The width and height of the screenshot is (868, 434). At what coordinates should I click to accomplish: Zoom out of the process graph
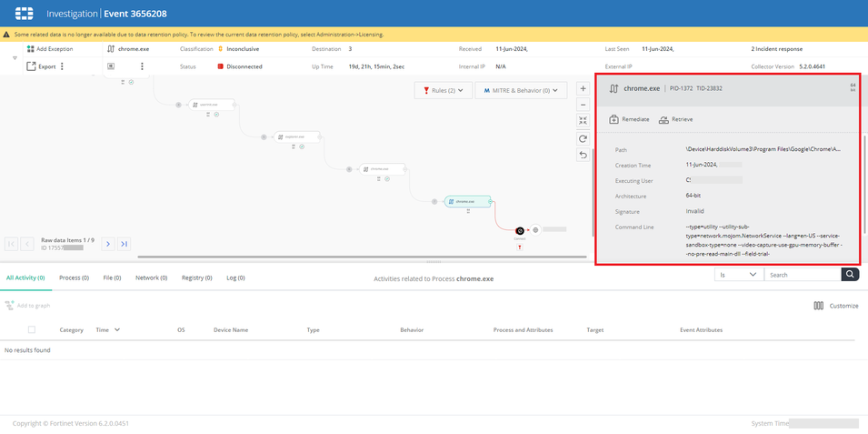pyautogui.click(x=583, y=105)
